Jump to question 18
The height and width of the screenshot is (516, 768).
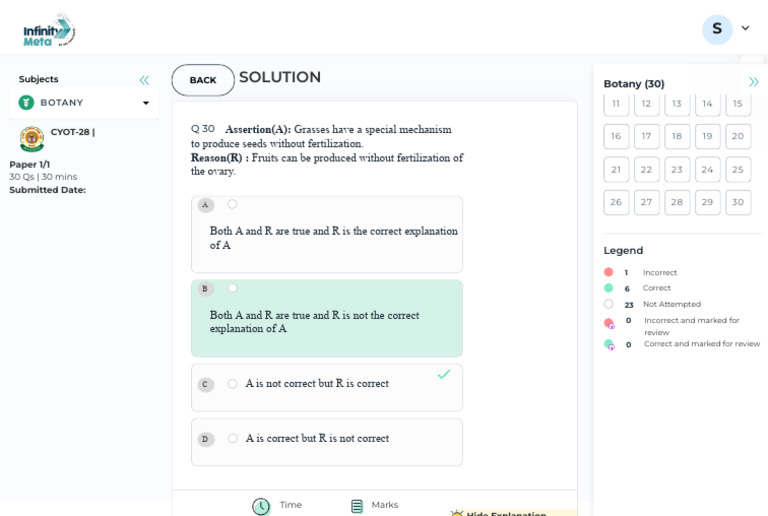point(677,136)
